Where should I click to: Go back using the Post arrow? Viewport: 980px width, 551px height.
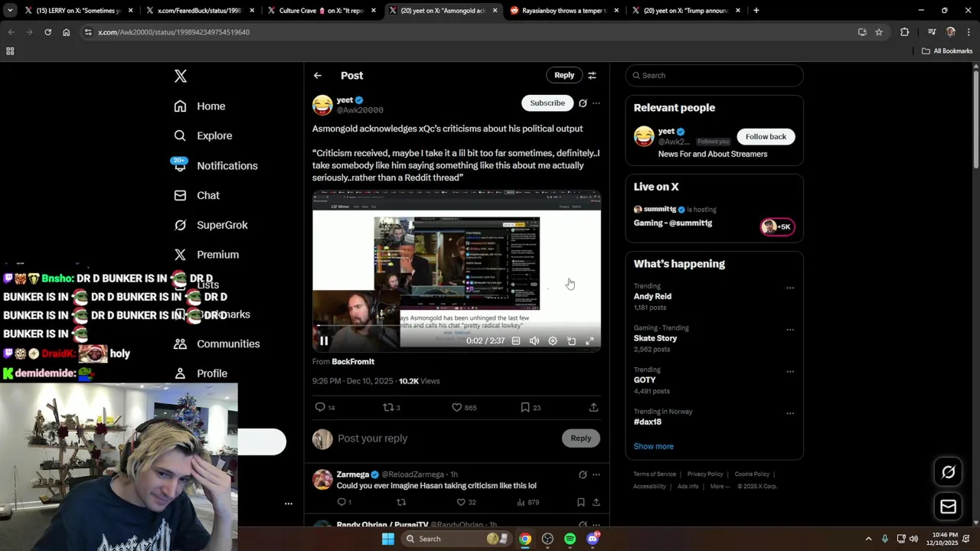(x=318, y=76)
